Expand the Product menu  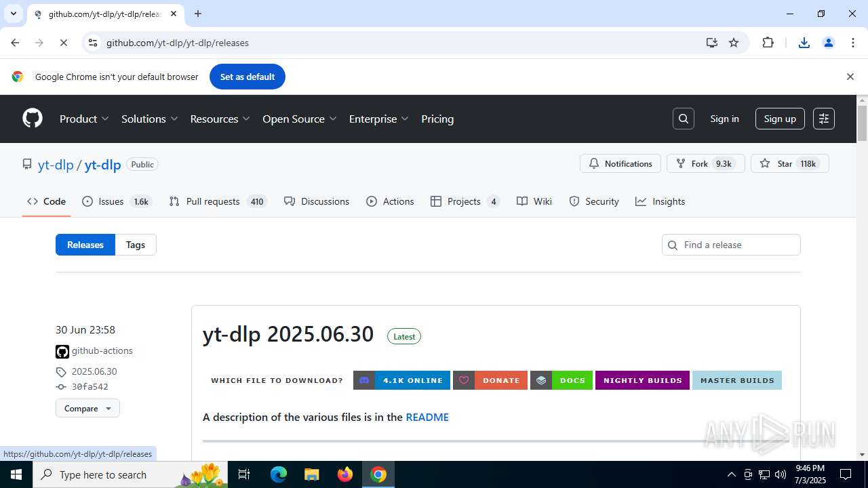point(85,119)
